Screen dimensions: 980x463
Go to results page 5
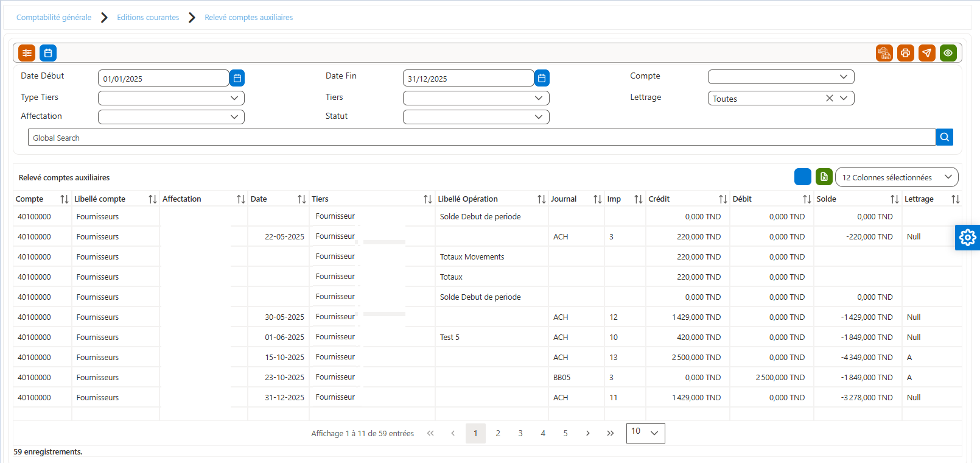[x=565, y=433]
